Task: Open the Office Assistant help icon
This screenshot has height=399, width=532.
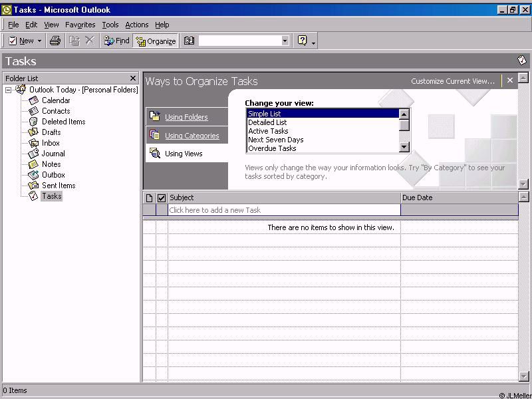Action: point(303,41)
